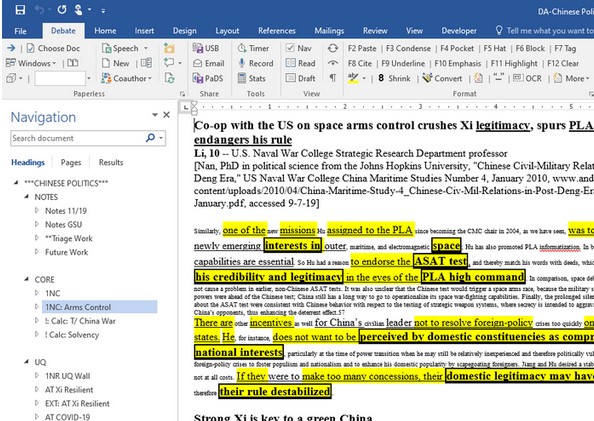Open the Review ribbon tab
The image size is (594, 421).
(375, 31)
